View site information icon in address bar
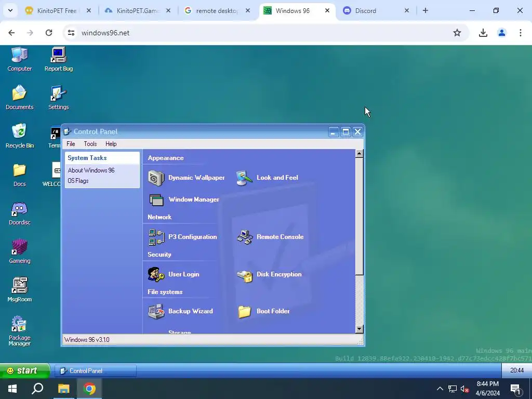The width and height of the screenshot is (532, 399). [71, 33]
